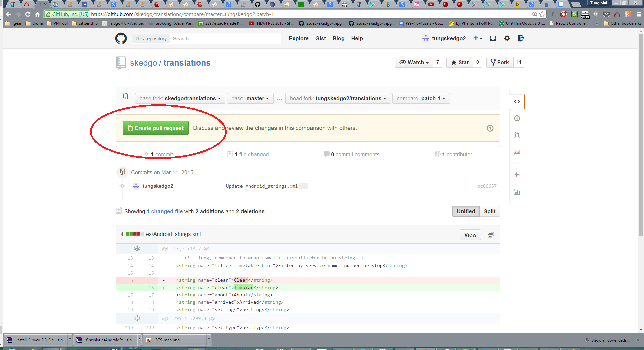Open the CrashlyticsAndroidSt zip download
Viewport: 644px width, 350px height.
[106, 340]
